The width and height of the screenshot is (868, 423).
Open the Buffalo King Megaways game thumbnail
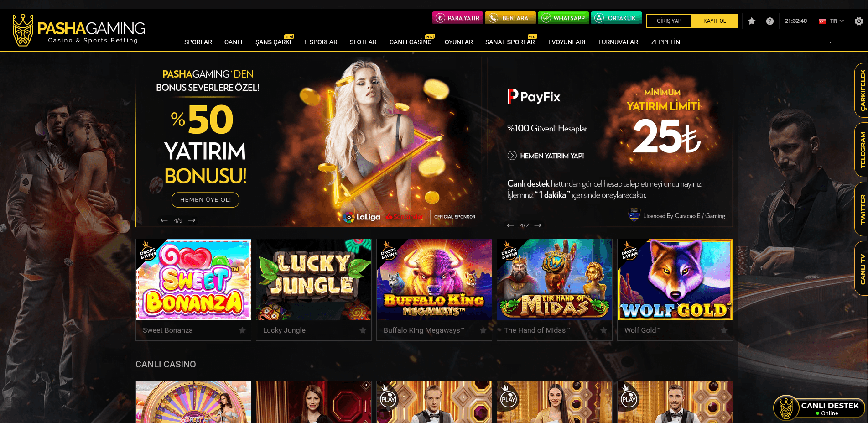(434, 279)
